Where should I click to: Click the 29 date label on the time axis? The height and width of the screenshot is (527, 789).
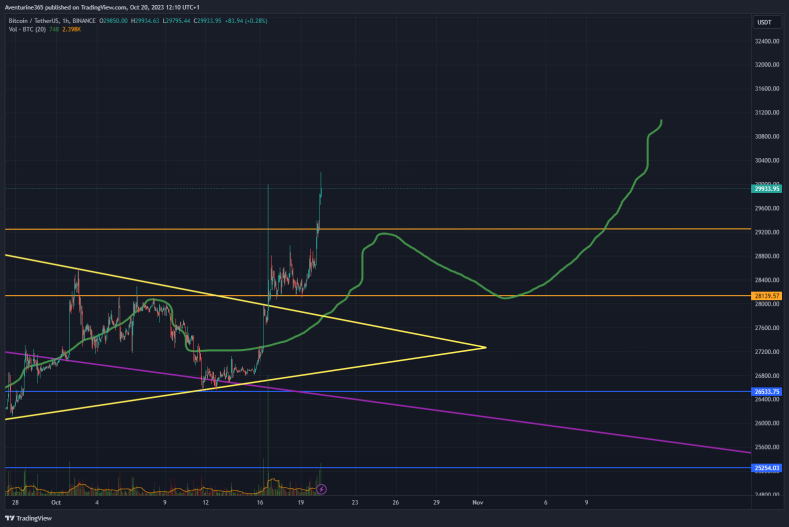point(436,502)
